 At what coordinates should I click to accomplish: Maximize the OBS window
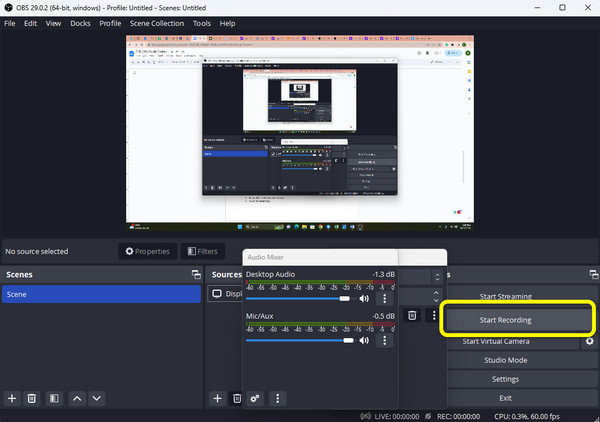click(562, 8)
